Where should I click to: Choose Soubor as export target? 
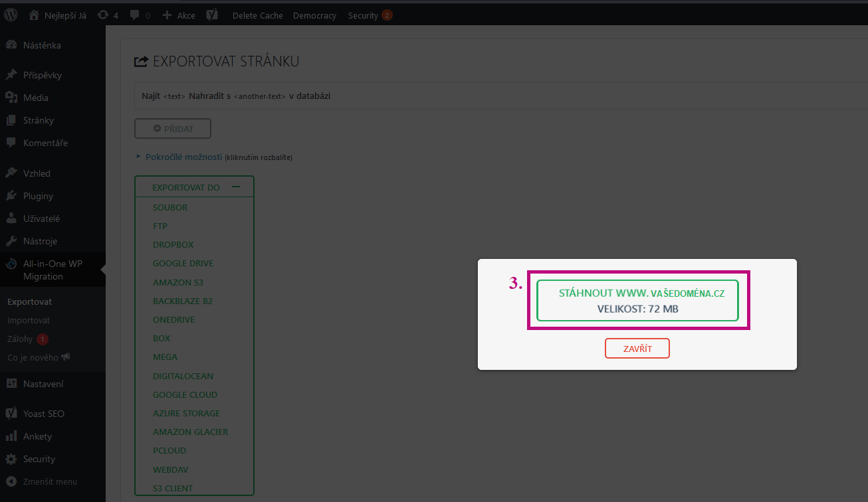pyautogui.click(x=170, y=208)
